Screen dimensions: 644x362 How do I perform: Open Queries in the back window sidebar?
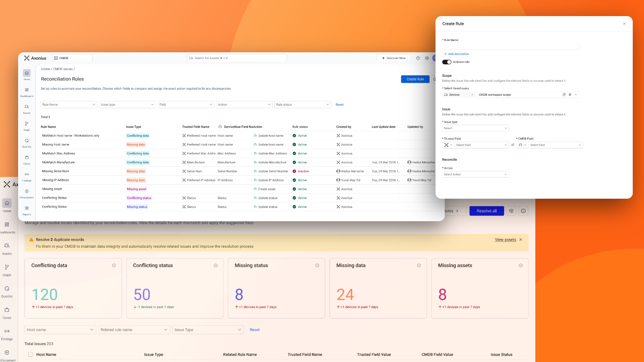tap(7, 292)
